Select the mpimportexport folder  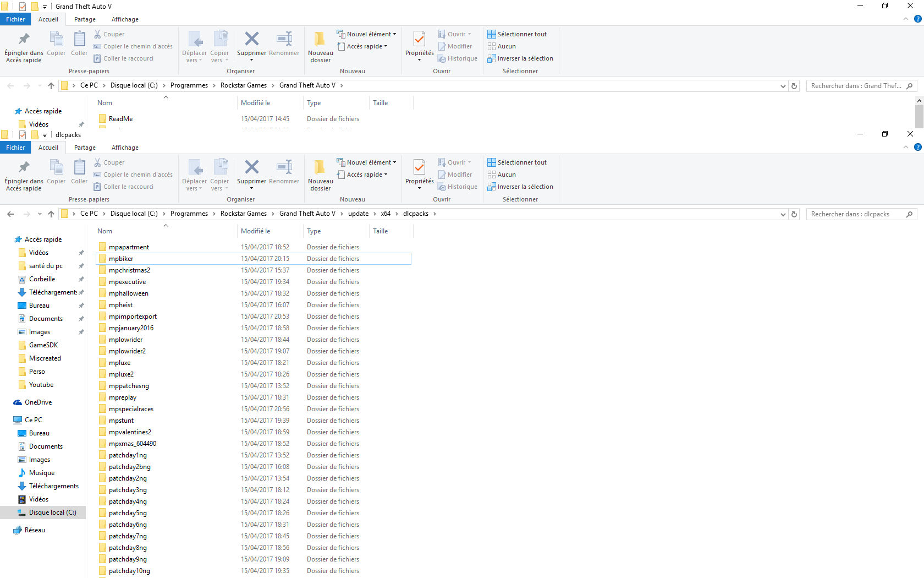[254, 317]
